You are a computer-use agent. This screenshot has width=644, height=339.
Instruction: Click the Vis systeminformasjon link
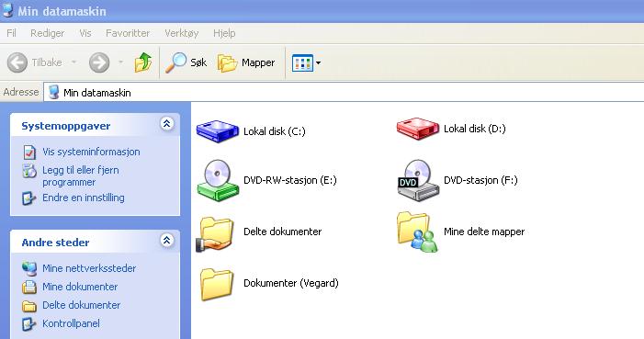tap(91, 152)
